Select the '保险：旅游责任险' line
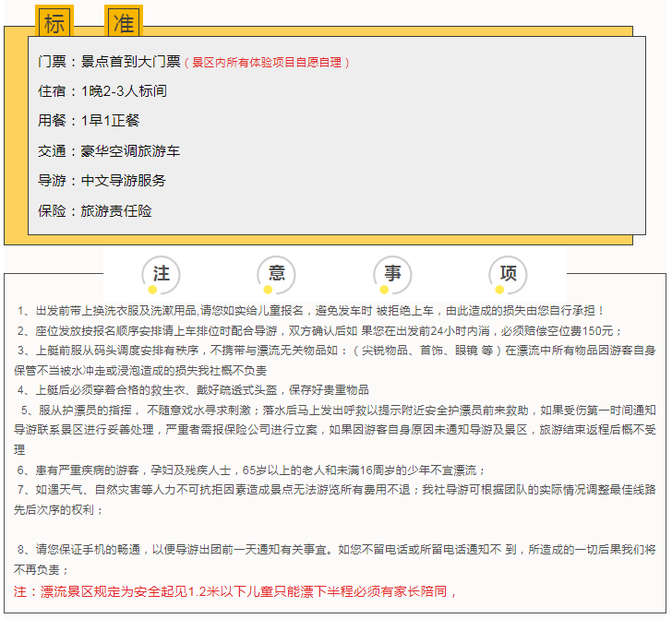The image size is (672, 619). coord(95,210)
